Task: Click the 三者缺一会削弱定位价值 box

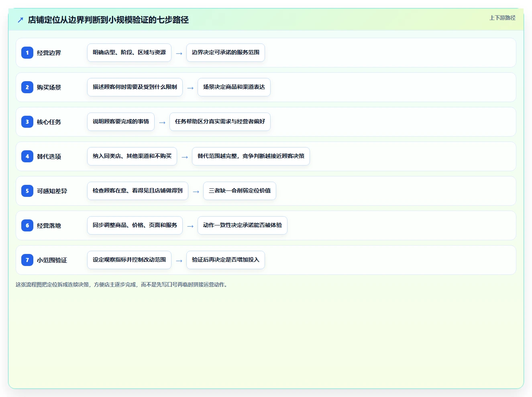Action: tap(240, 191)
